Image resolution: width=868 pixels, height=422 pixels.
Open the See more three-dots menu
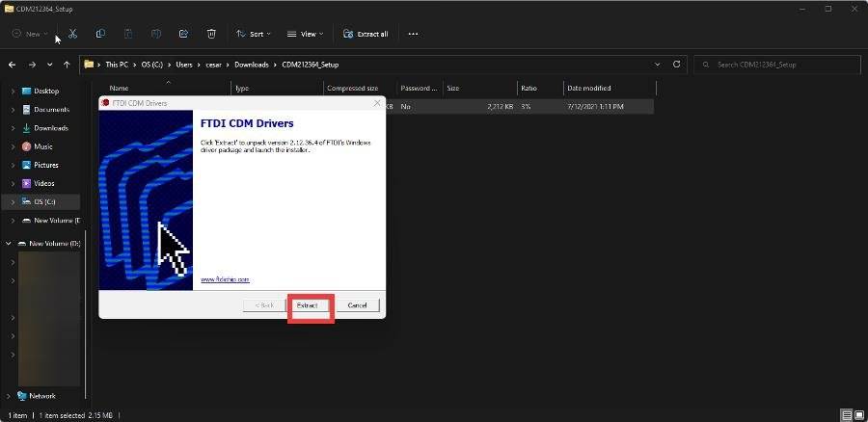(x=413, y=34)
